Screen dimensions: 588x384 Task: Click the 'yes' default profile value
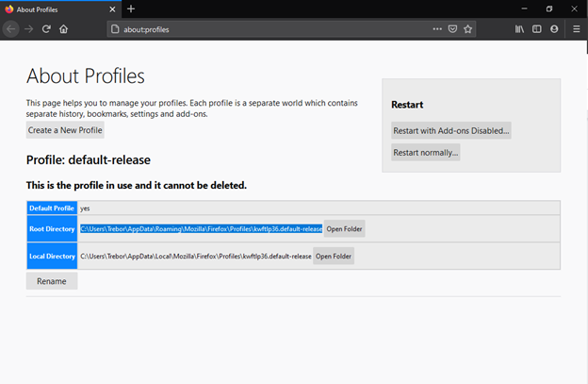pyautogui.click(x=85, y=209)
